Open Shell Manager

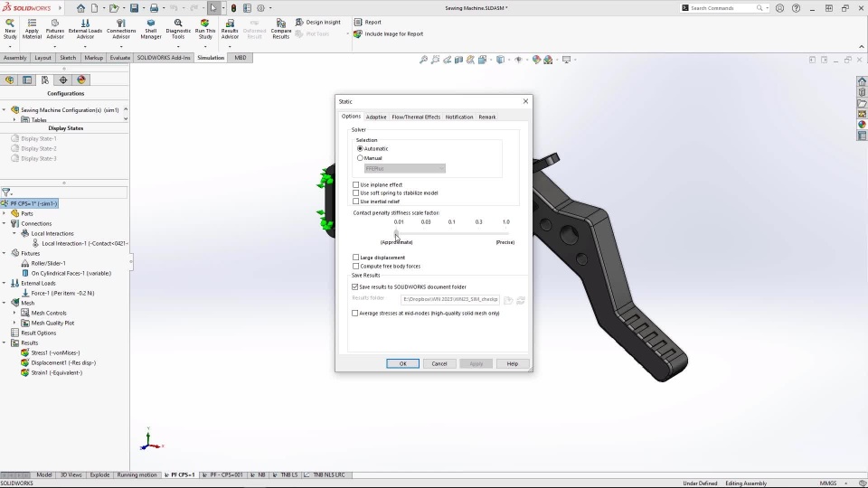point(151,29)
